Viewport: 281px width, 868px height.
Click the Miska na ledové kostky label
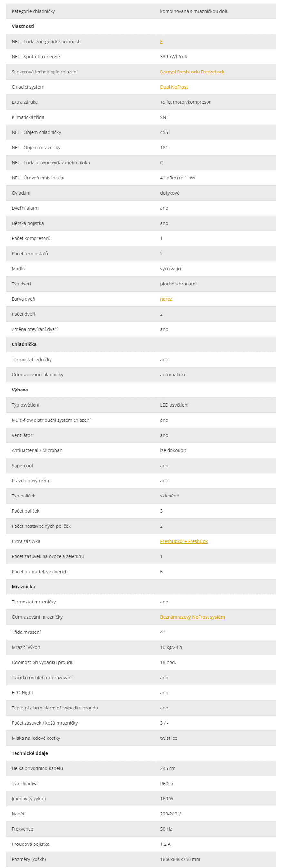point(36,738)
